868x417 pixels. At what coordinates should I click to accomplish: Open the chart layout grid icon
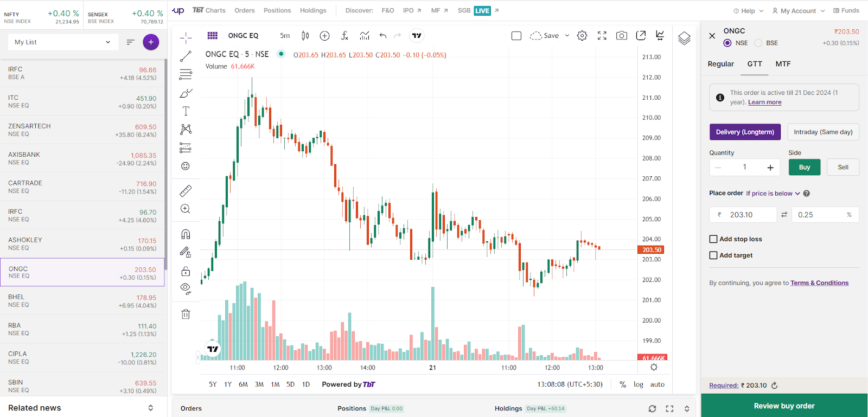pyautogui.click(x=213, y=36)
